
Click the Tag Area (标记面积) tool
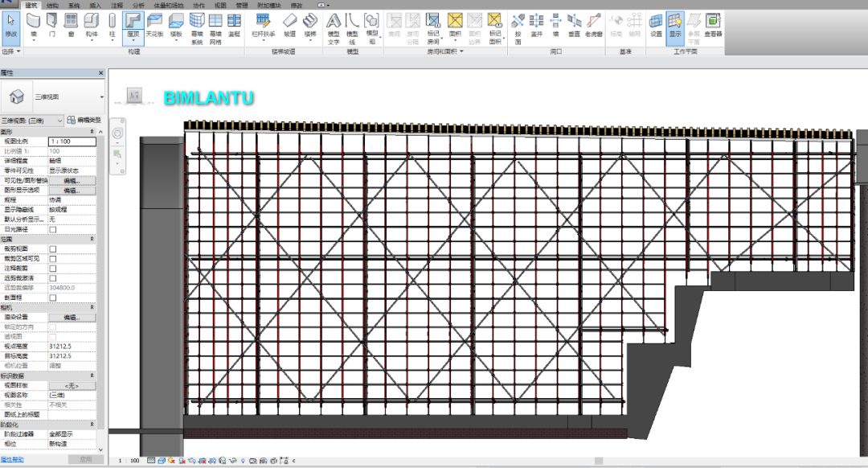(495, 29)
